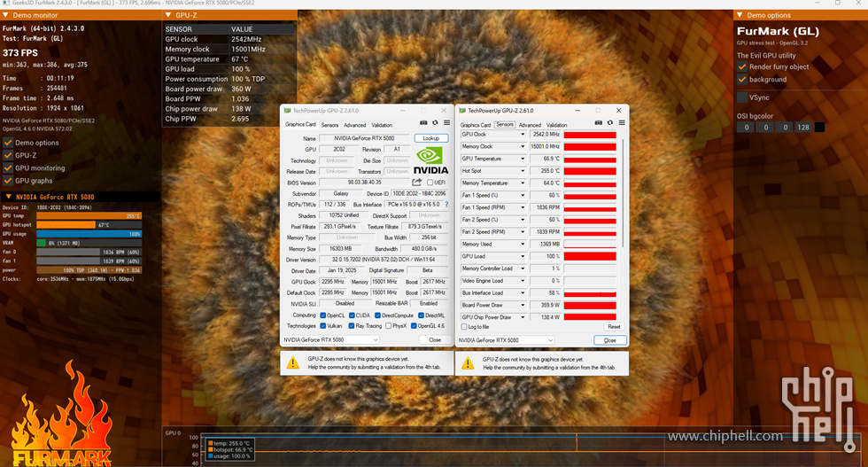
Task: Click the BIOS Version field 98.03.3B.40.35
Action: pyautogui.click(x=364, y=183)
